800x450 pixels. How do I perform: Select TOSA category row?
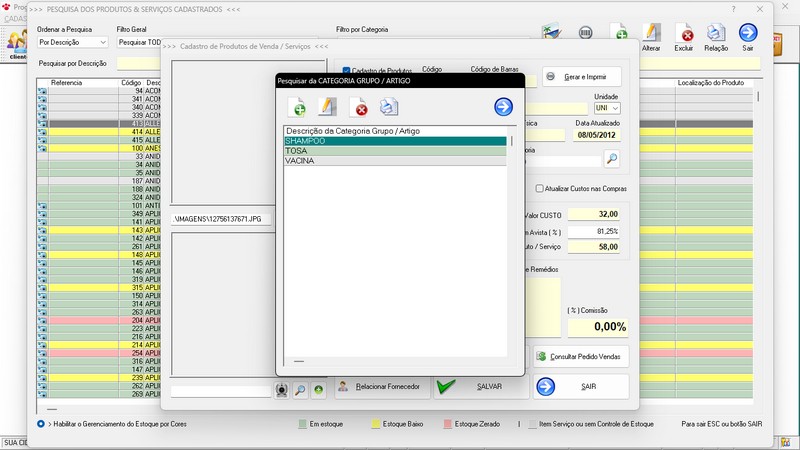click(395, 151)
